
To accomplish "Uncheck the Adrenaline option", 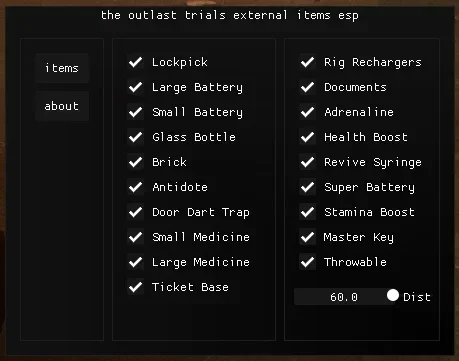I will coord(308,112).
